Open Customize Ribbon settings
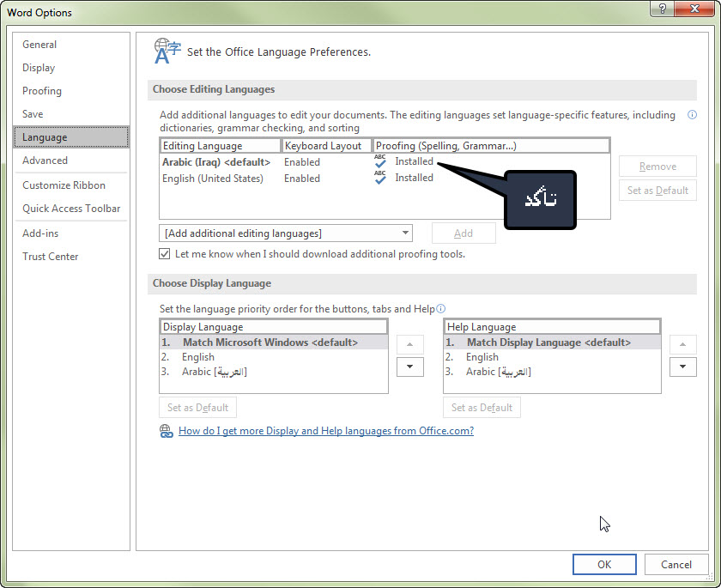This screenshot has height=588, width=721. coord(71,185)
